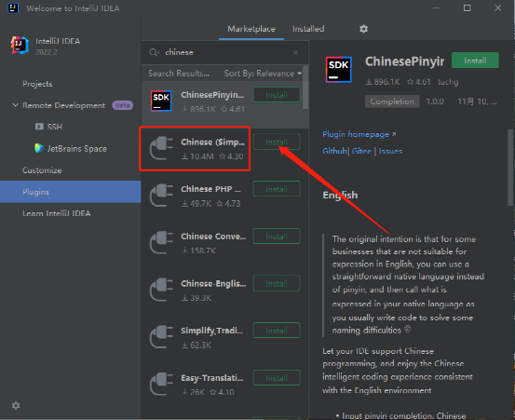Install the Chinese PHP plugin
515x420 pixels.
point(277,189)
